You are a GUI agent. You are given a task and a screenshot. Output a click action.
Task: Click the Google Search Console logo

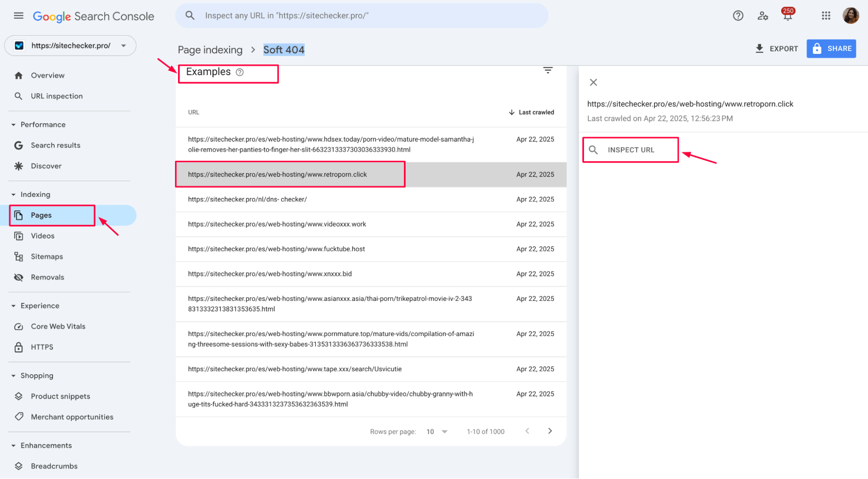[x=93, y=17]
